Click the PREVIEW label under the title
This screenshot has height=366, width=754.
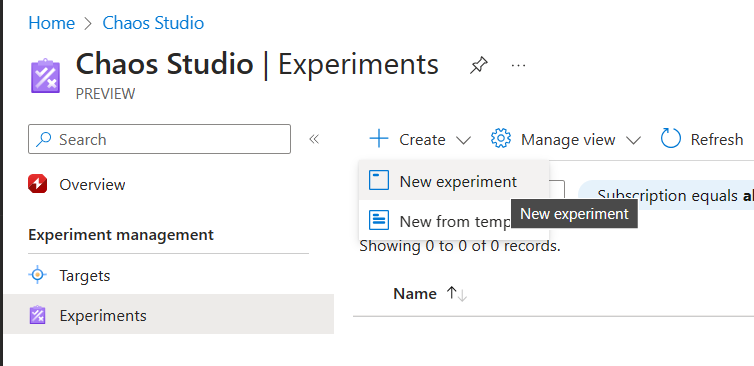105,93
